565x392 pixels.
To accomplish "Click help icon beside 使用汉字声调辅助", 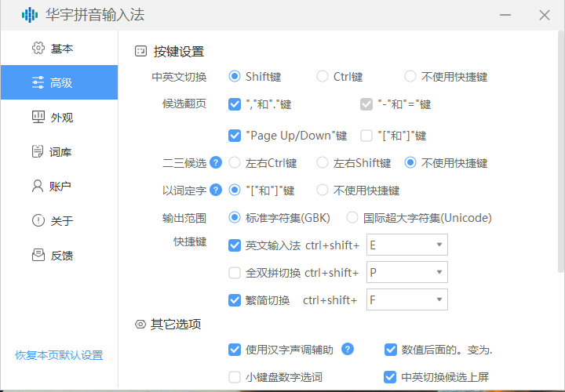I will coord(348,350).
